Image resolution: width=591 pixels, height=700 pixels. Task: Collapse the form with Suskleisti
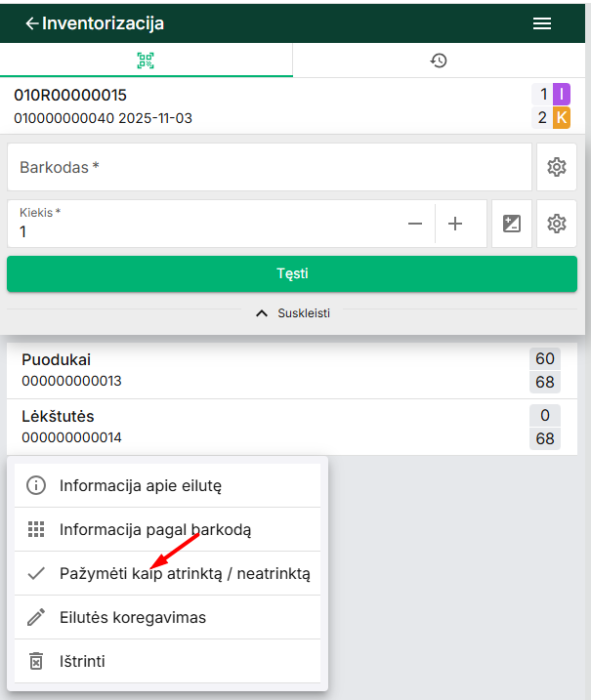coord(295,313)
